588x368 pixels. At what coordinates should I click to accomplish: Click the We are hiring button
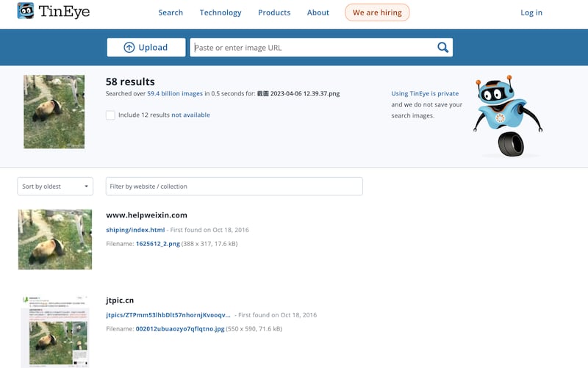[377, 12]
